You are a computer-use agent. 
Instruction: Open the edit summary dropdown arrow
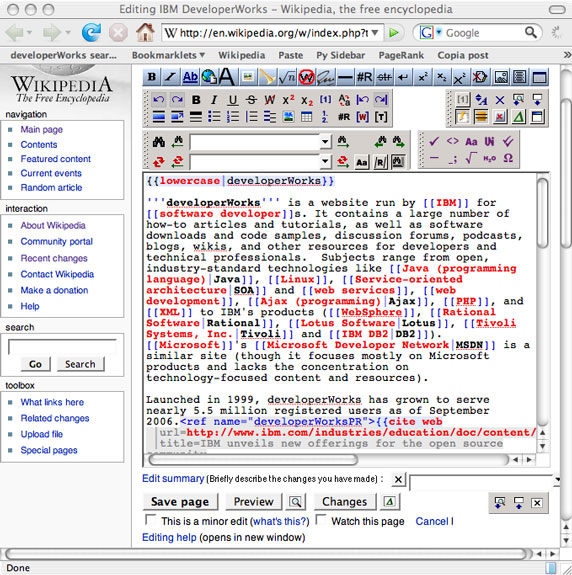pyautogui.click(x=557, y=479)
